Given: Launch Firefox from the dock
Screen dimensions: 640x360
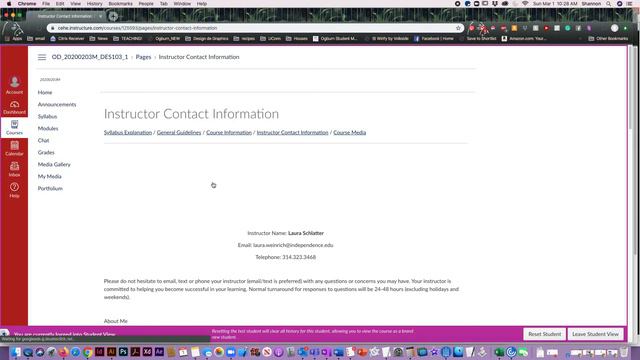Looking at the screenshot, I should pos(63,352).
